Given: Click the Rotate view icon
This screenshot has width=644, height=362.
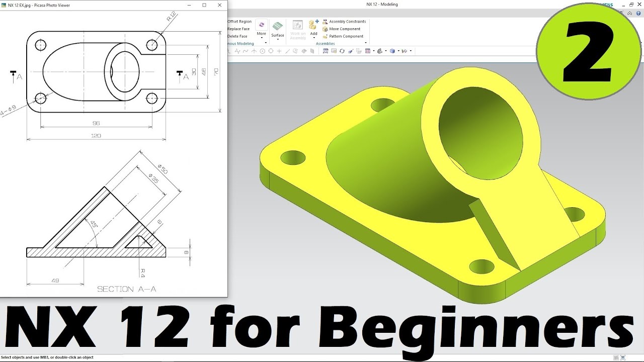Looking at the screenshot, I should 342,51.
